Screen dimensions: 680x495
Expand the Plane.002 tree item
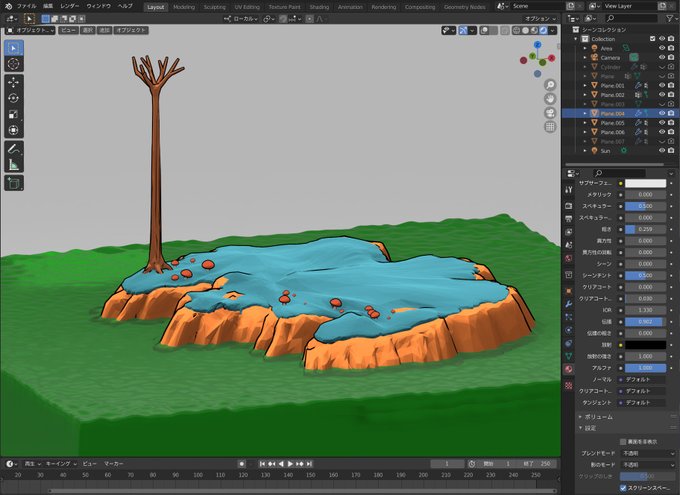(x=585, y=95)
